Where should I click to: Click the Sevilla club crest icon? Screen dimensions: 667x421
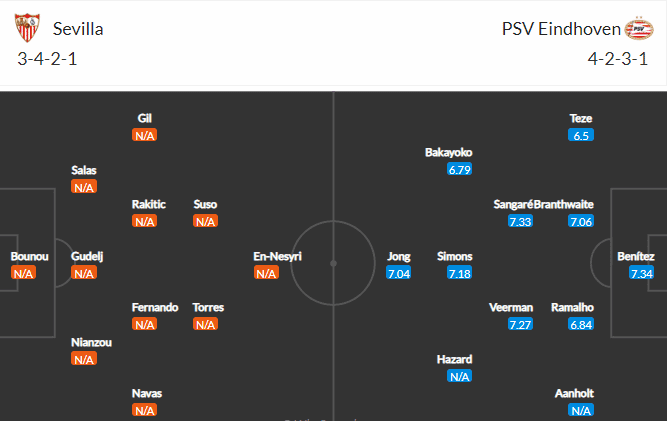tap(27, 28)
